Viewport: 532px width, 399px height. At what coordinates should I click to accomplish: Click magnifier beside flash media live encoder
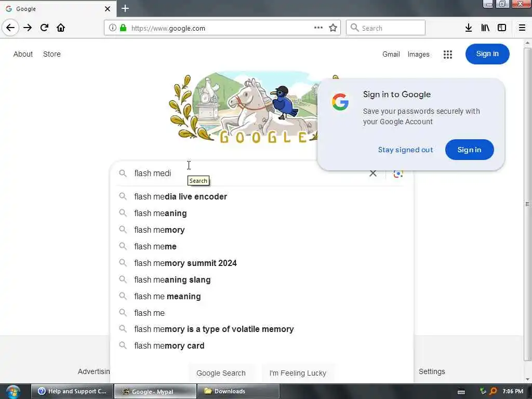click(x=123, y=196)
